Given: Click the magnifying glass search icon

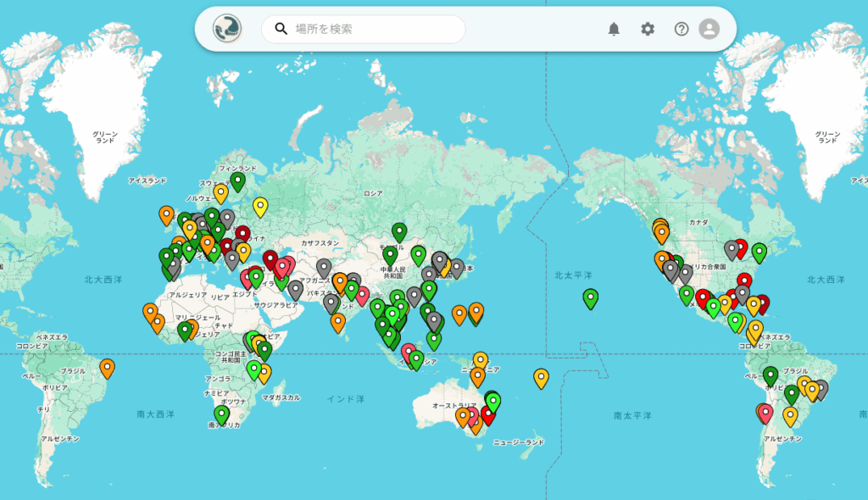Looking at the screenshot, I should pos(281,29).
